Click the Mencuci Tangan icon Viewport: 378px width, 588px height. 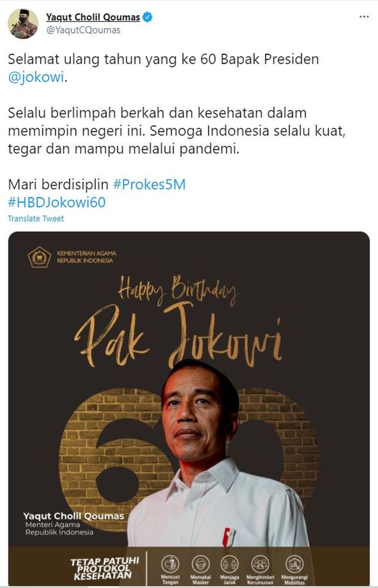tap(171, 564)
